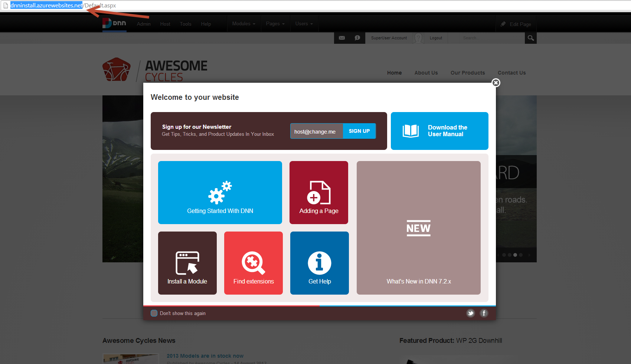Click the page icon in address bar
This screenshot has height=364, width=631.
point(6,6)
